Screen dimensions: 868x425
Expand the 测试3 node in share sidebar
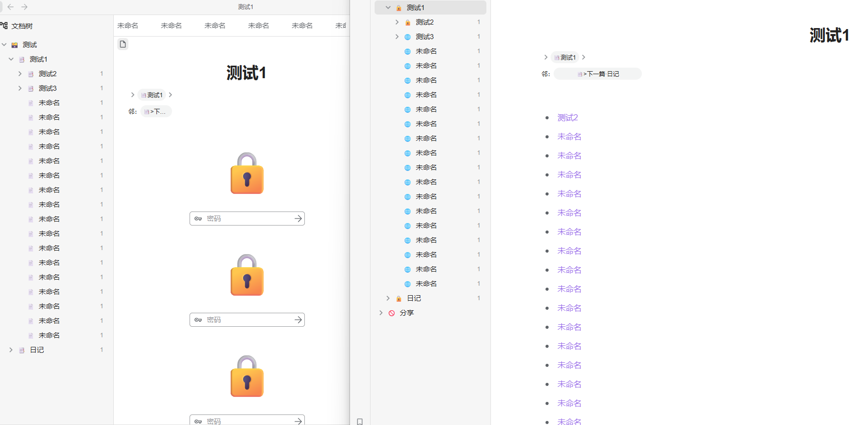(397, 37)
